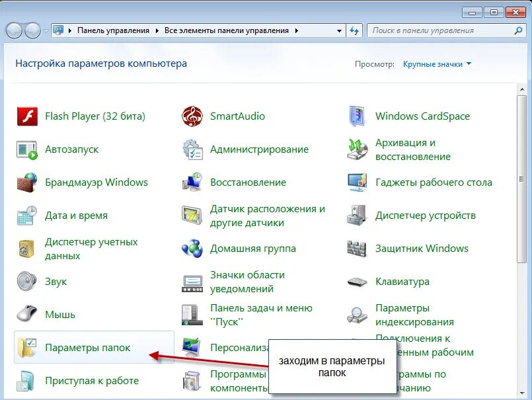Open the Параметры индексирования magnifier icon
This screenshot has height=400, width=532.
(358, 315)
